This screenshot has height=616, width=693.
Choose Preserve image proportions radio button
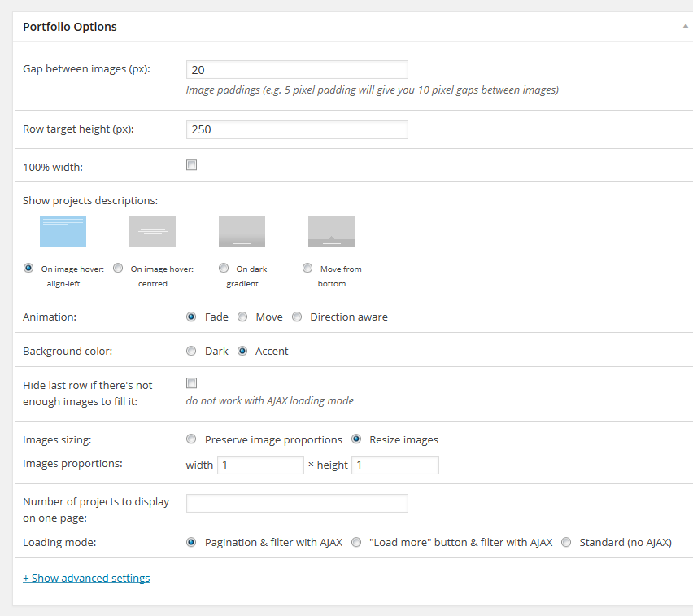click(191, 439)
